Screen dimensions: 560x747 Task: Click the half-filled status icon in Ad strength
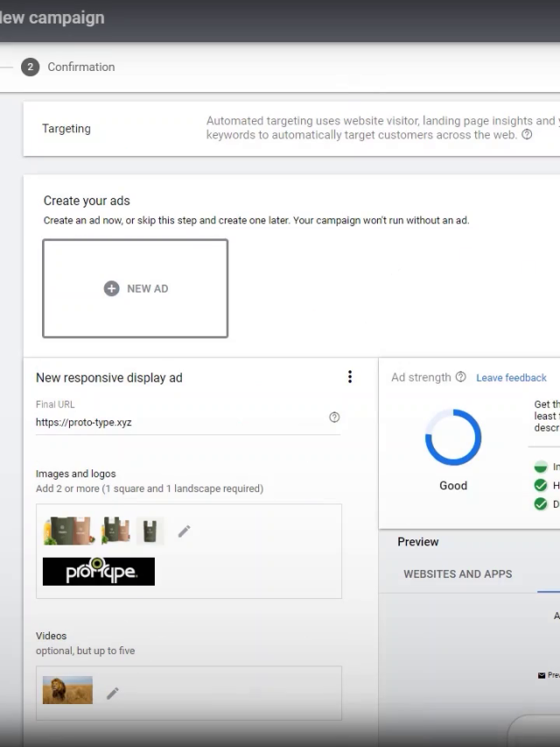click(541, 468)
